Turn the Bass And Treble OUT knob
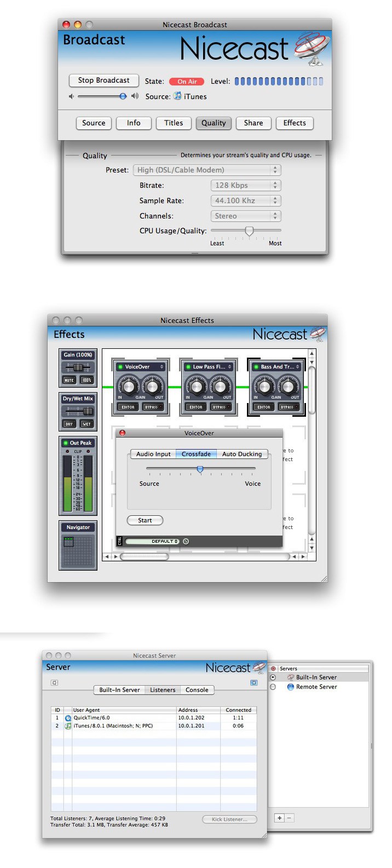 point(288,386)
